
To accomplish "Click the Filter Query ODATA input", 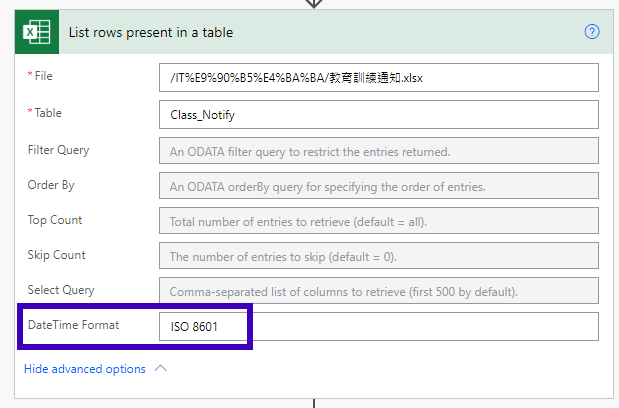I will click(379, 151).
